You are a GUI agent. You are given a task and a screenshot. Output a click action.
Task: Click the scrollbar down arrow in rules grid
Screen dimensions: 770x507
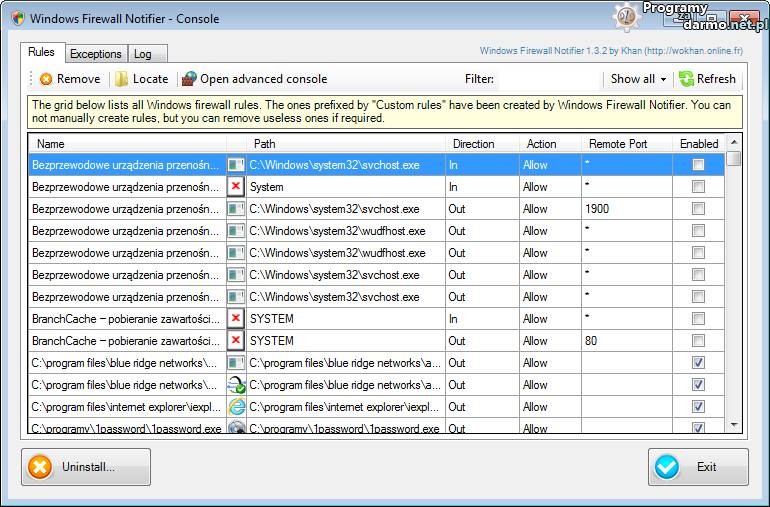[x=734, y=426]
